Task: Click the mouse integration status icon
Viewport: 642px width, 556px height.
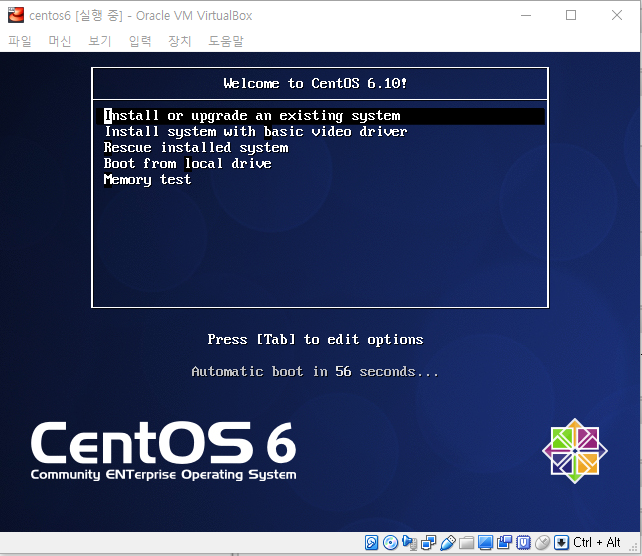Action: click(x=543, y=542)
